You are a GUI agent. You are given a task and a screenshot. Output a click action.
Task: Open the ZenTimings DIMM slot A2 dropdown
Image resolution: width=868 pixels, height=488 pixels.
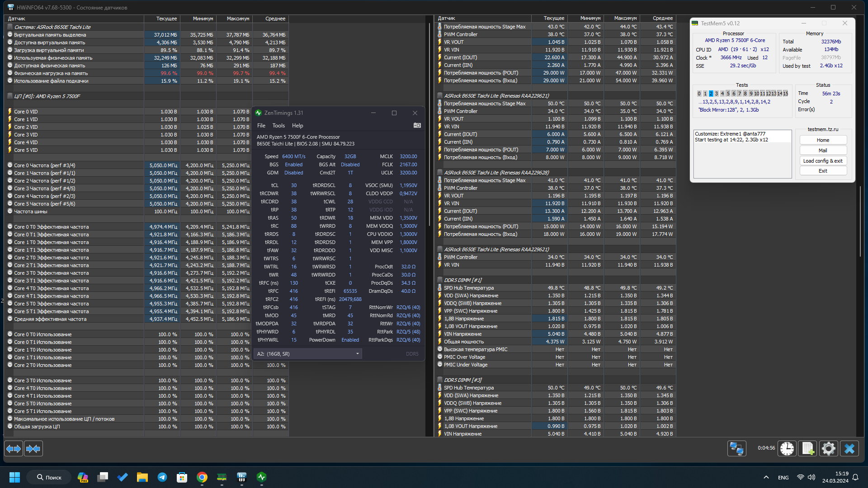[x=307, y=354]
